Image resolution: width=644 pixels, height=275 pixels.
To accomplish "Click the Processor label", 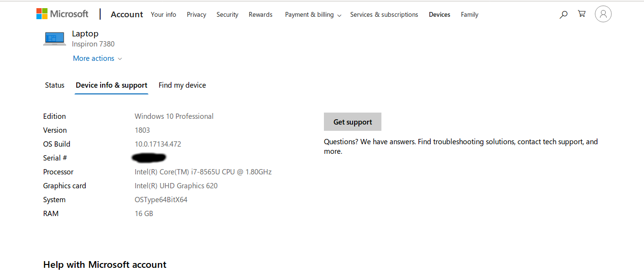I will pos(58,172).
